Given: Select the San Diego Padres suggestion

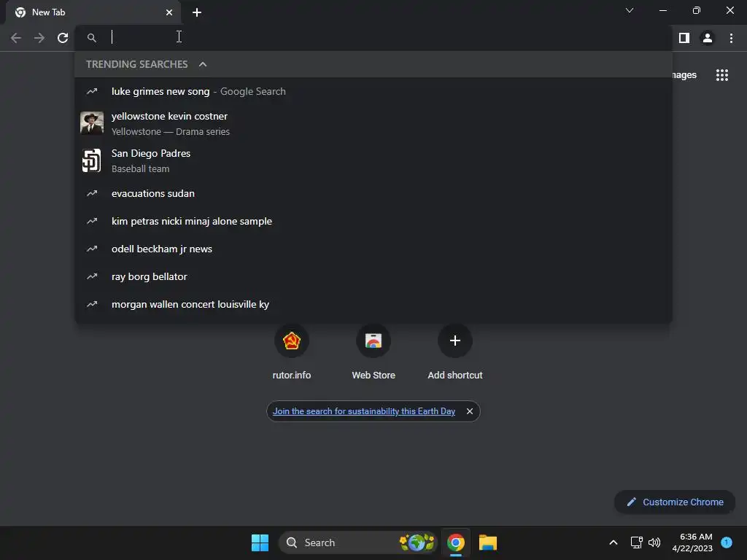Looking at the screenshot, I should coord(373,160).
